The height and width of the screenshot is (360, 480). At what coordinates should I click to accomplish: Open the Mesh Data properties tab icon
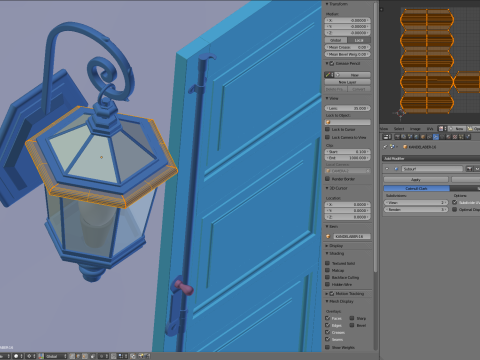click(x=442, y=137)
